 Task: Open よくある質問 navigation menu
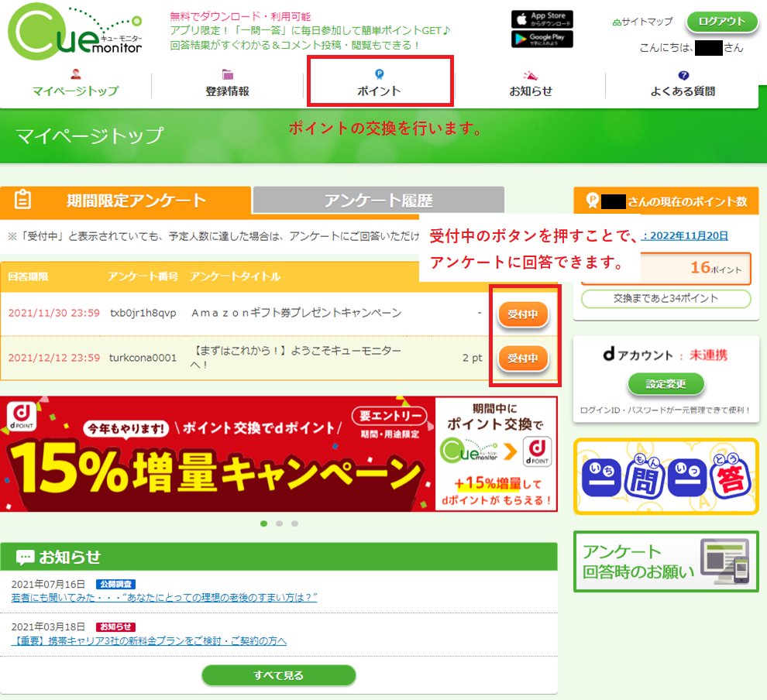click(x=683, y=81)
